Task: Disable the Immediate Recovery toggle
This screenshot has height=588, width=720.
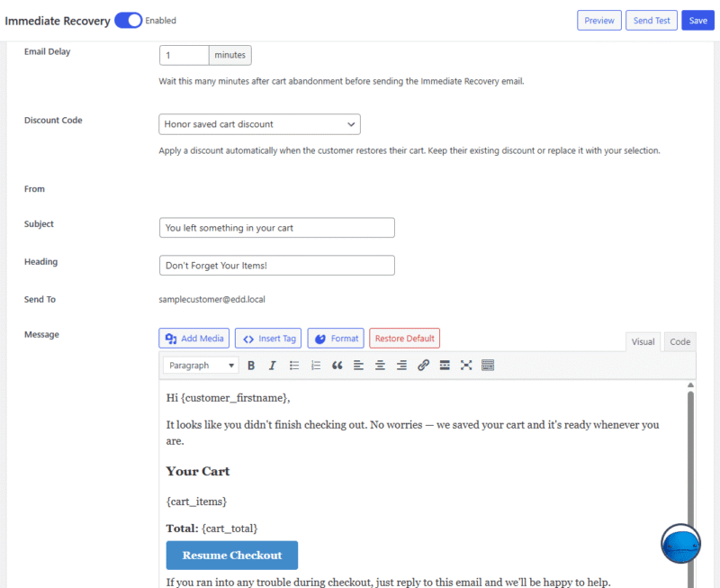Action: pyautogui.click(x=128, y=21)
